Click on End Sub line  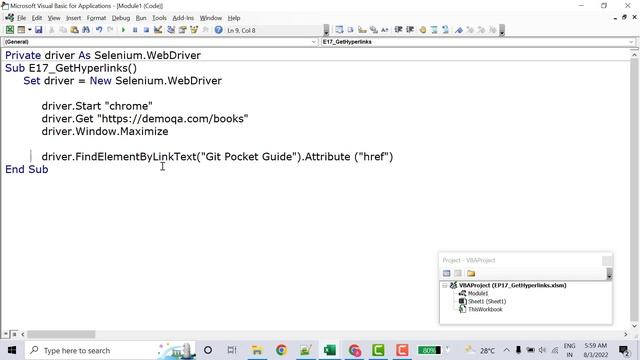point(27,169)
